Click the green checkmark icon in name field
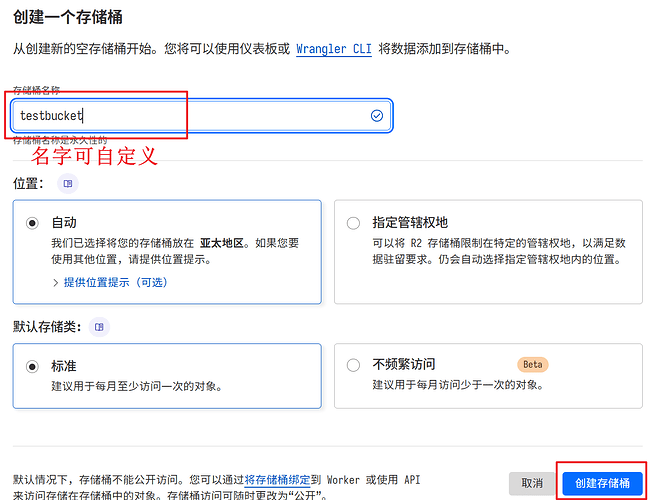The width and height of the screenshot is (656, 500). [x=377, y=116]
